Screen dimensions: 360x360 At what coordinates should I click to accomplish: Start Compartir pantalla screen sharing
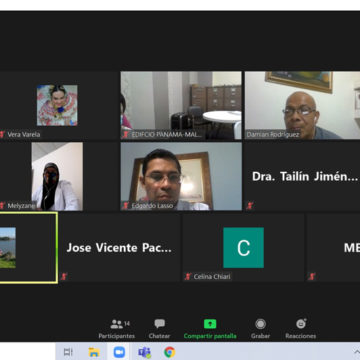[210, 329]
